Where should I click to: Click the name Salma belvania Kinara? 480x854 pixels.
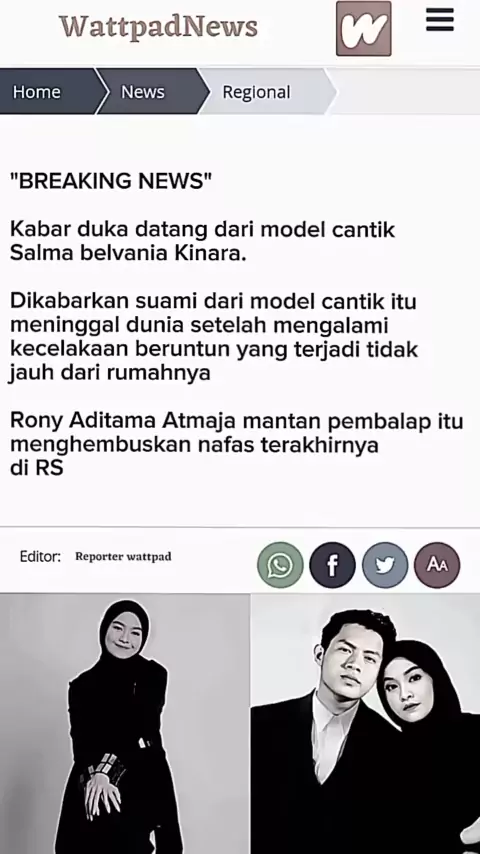coord(128,253)
